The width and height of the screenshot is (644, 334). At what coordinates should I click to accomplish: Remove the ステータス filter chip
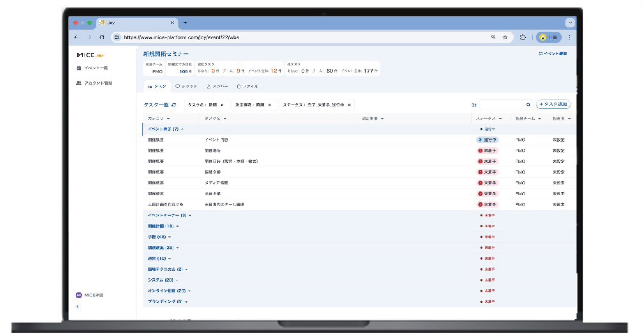(349, 105)
